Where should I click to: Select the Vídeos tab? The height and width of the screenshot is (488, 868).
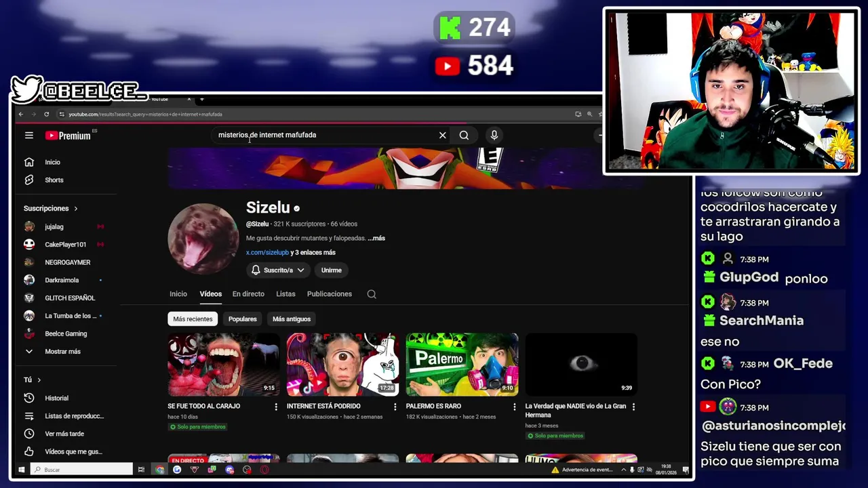[211, 294]
